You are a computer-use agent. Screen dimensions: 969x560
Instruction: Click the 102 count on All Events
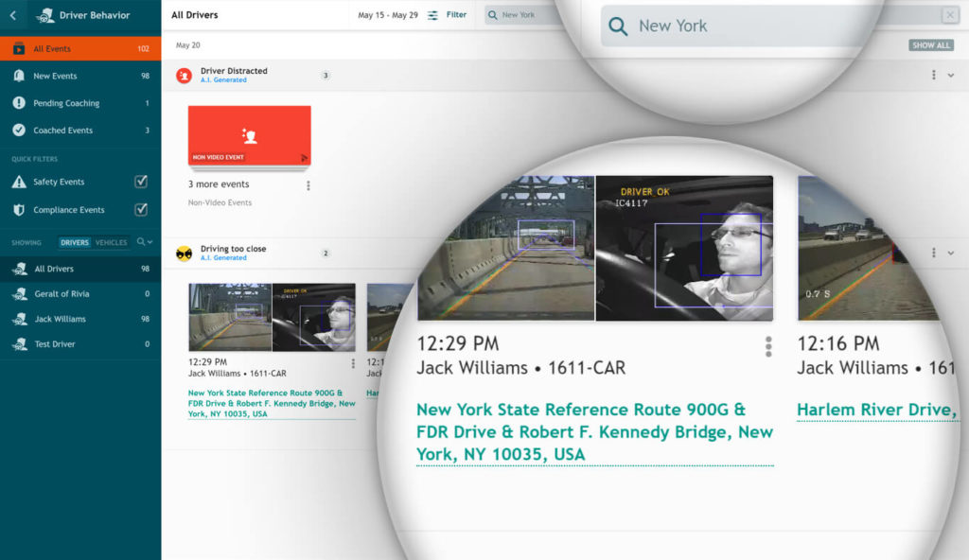(x=144, y=49)
